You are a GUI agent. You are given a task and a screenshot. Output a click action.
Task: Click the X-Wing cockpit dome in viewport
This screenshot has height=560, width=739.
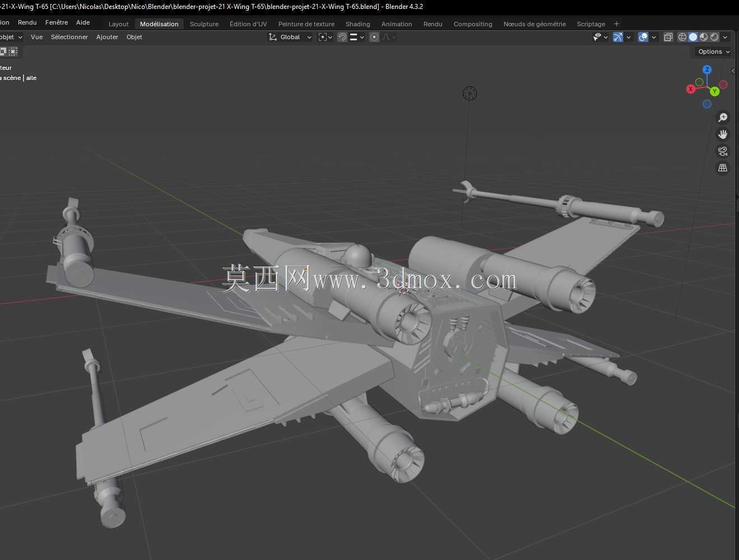click(358, 255)
